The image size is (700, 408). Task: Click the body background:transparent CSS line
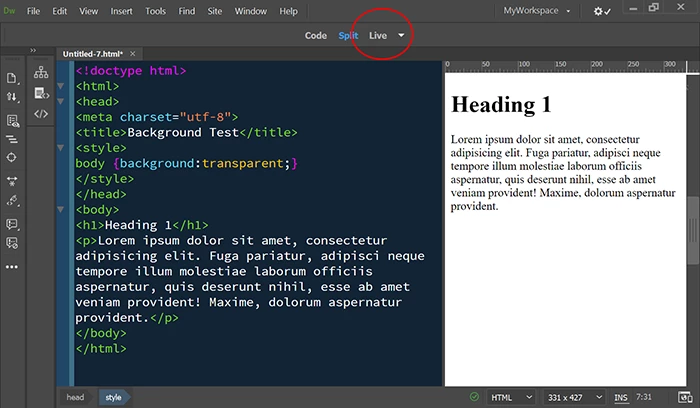[x=186, y=163]
